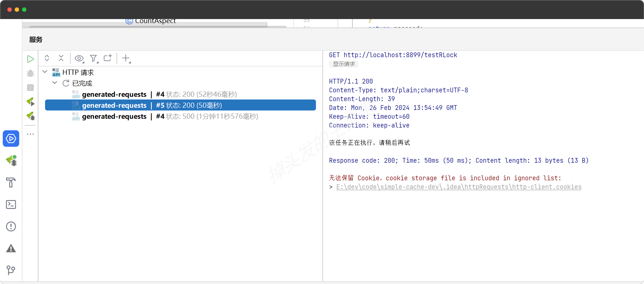Add a service with the plus icon
Screen dimensions: 644x284
click(x=126, y=58)
